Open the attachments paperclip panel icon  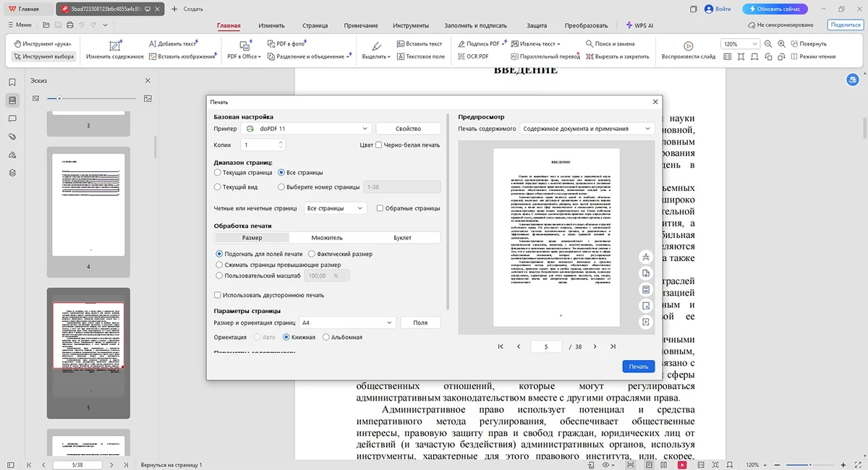coord(12,137)
